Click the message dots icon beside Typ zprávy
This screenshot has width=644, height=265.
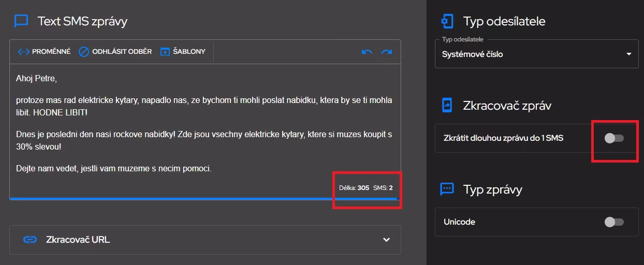(x=447, y=189)
